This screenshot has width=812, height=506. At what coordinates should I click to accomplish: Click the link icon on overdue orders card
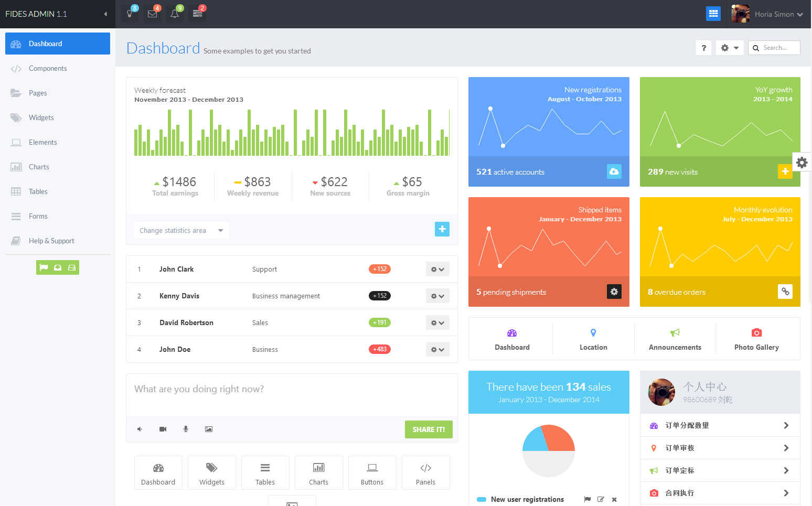point(785,292)
